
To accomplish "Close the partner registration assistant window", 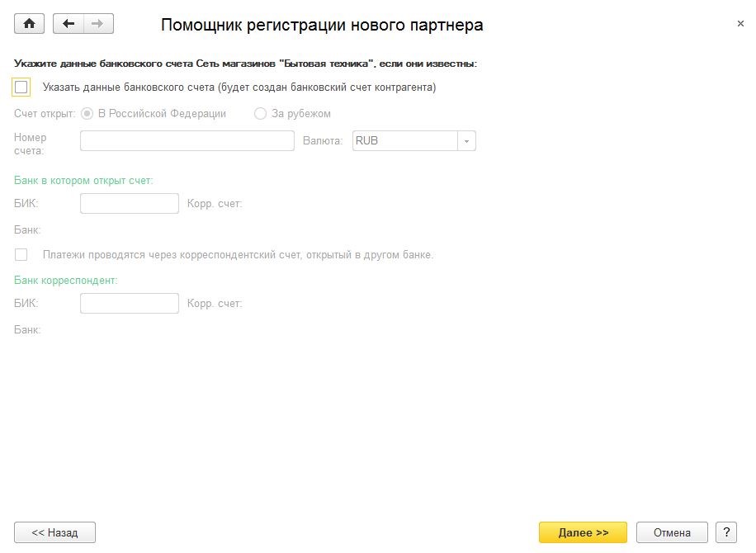I will click(x=740, y=23).
